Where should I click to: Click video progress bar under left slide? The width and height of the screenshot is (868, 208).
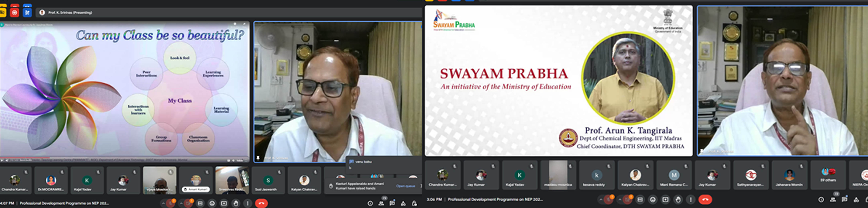point(125,158)
